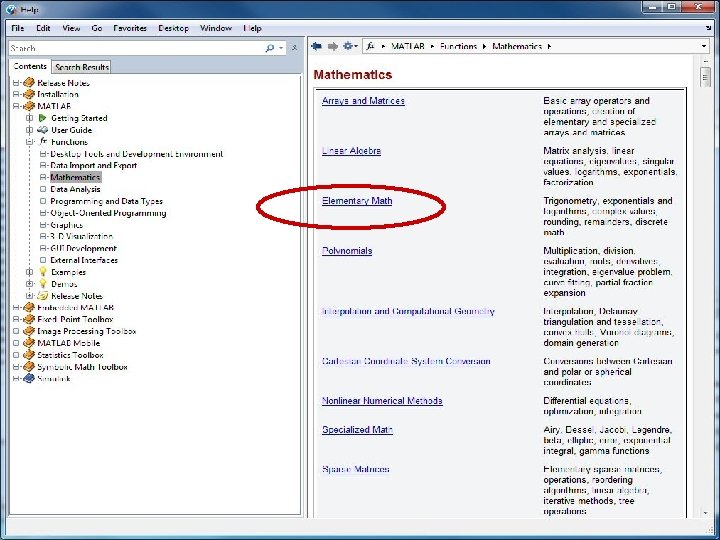Click the Installation book icon
The width and height of the screenshot is (720, 540).
tap(29, 94)
